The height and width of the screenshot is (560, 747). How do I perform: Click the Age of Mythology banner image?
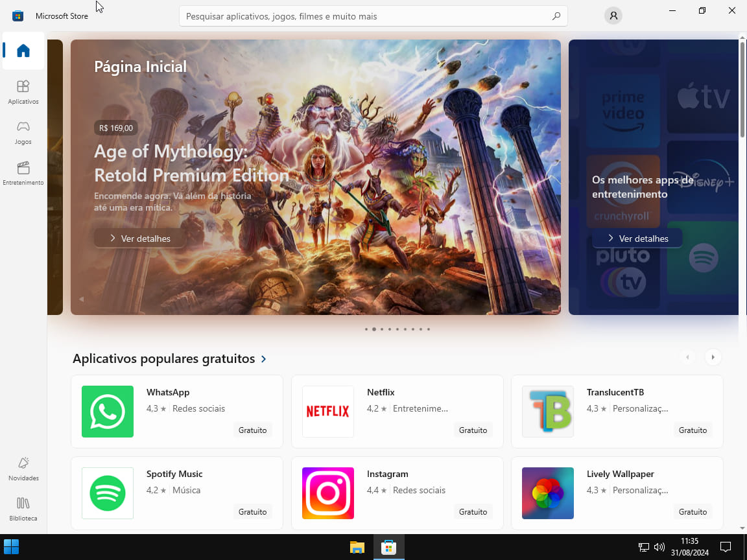(x=315, y=177)
